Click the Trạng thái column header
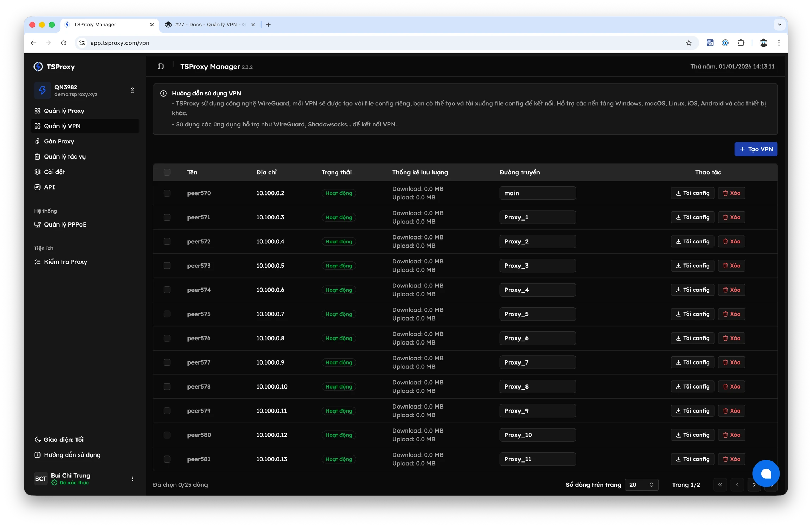 pos(336,172)
